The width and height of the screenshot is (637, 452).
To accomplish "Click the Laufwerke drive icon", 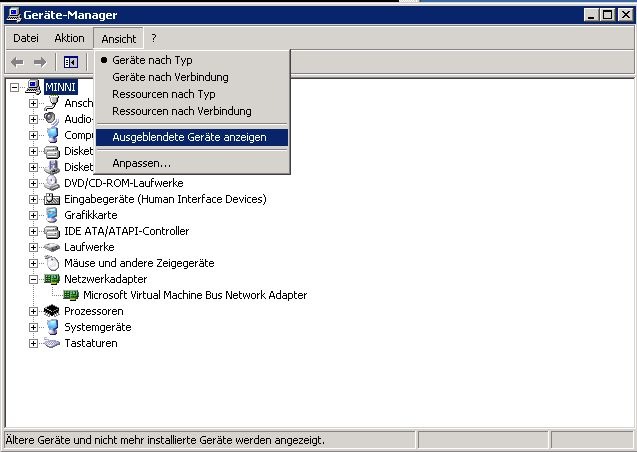I will tap(52, 247).
